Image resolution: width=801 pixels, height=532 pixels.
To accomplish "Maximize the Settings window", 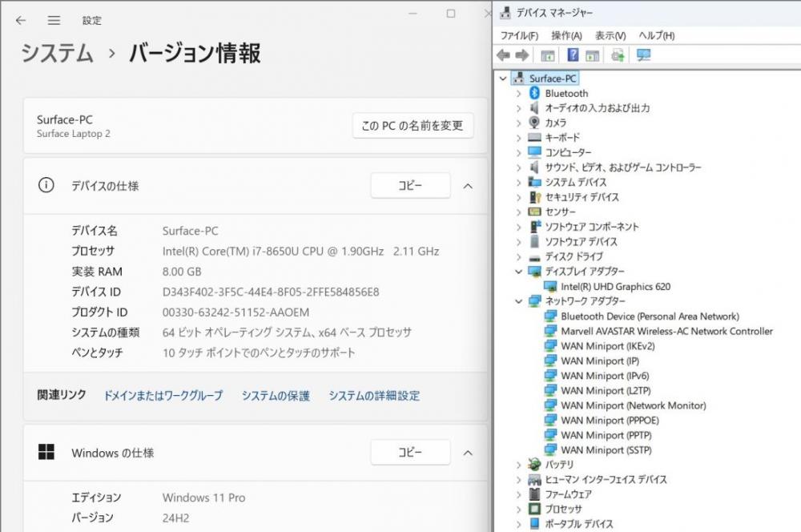I will [x=450, y=14].
